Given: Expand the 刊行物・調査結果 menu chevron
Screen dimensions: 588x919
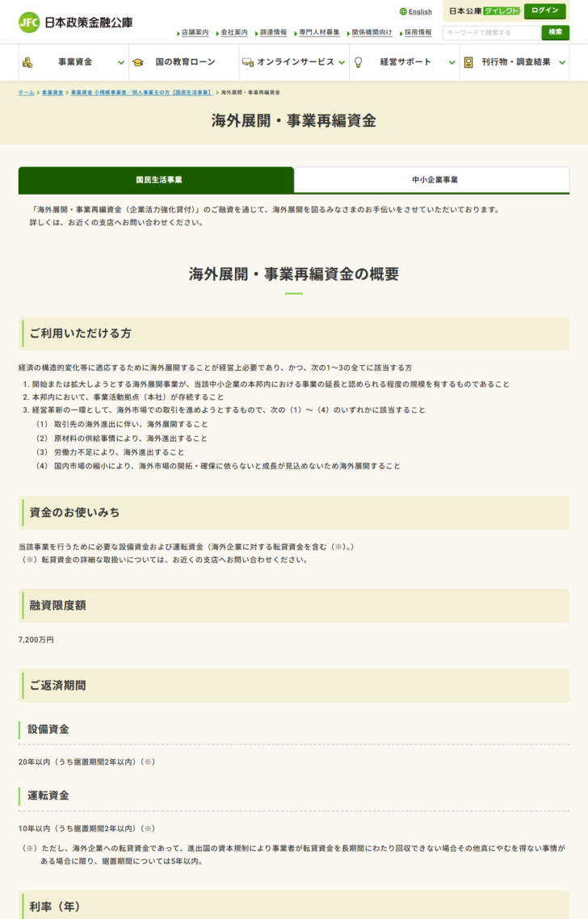Looking at the screenshot, I should pos(562,63).
